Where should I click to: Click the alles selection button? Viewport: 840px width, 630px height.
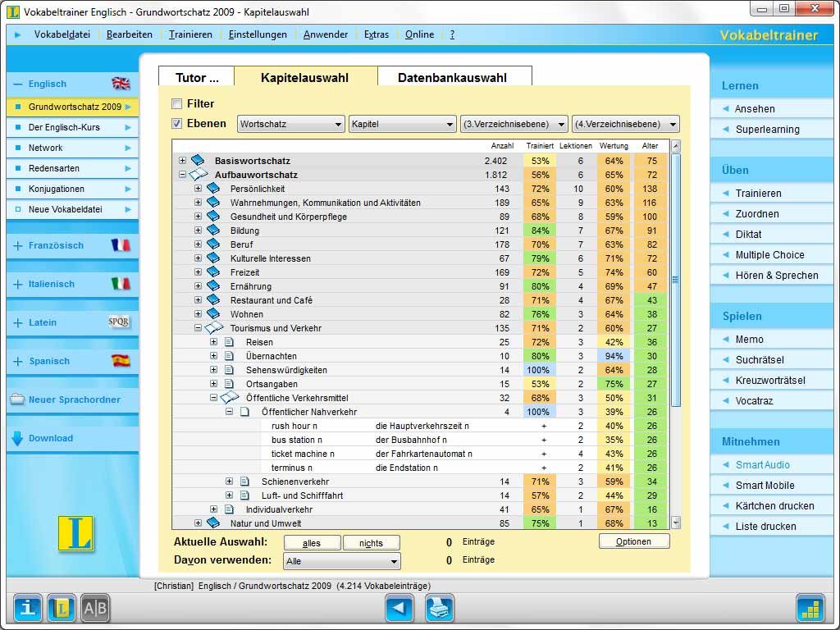click(312, 543)
